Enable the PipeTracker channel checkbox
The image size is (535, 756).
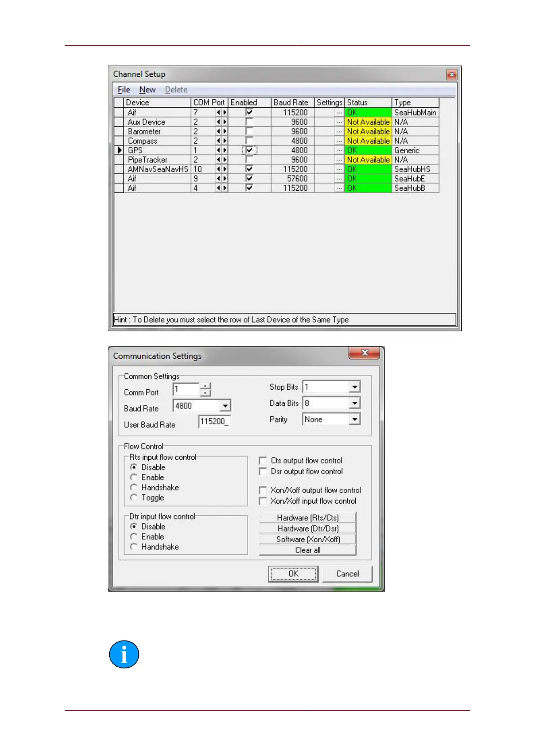click(x=249, y=159)
